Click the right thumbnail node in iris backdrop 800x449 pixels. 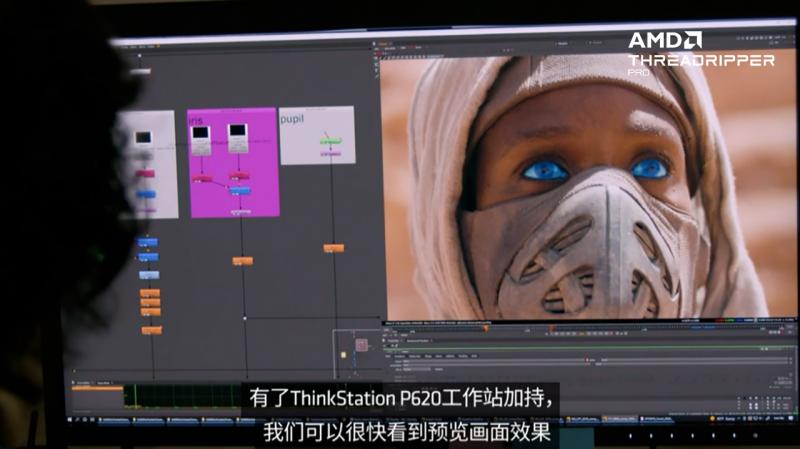coord(238,137)
